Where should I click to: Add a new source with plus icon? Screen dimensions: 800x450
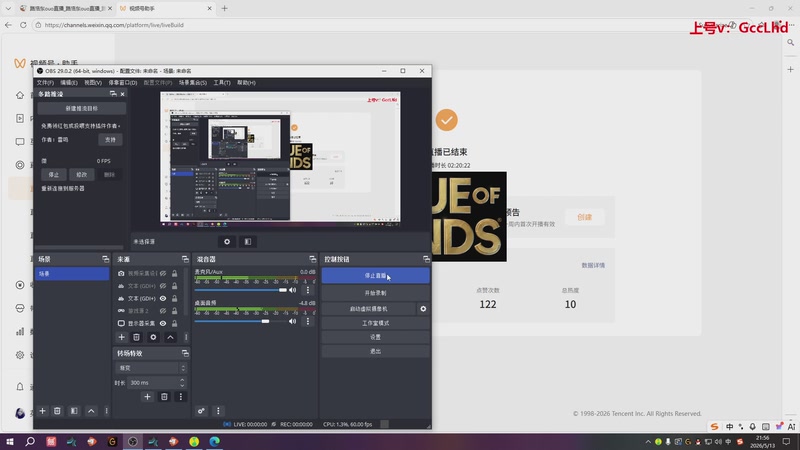[x=121, y=337]
